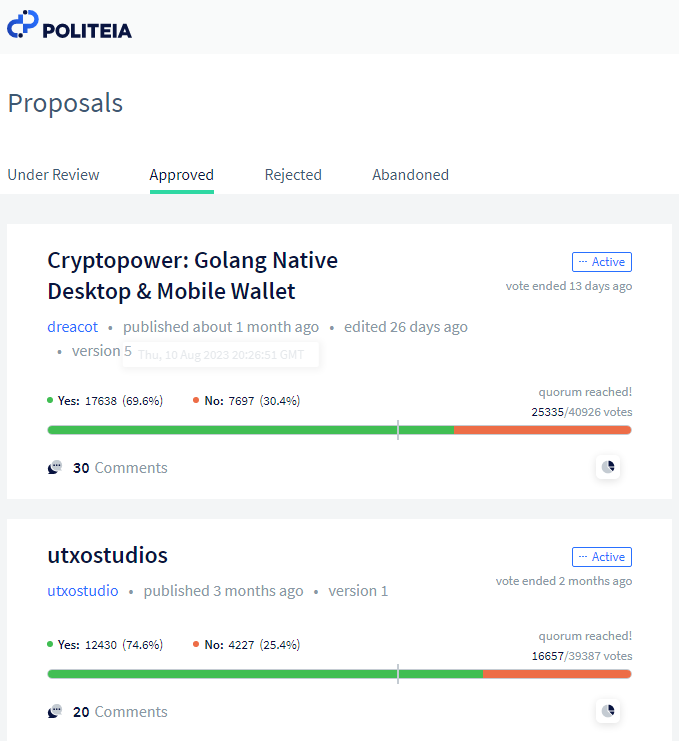This screenshot has height=741, width=679.
Task: Visit author dreacot's profile
Action: pyautogui.click(x=73, y=327)
